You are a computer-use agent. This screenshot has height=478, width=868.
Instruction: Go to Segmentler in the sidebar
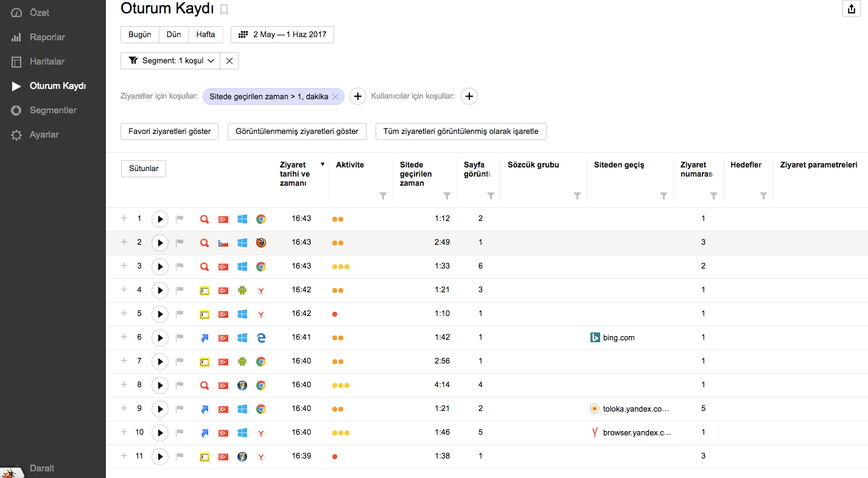(53, 110)
